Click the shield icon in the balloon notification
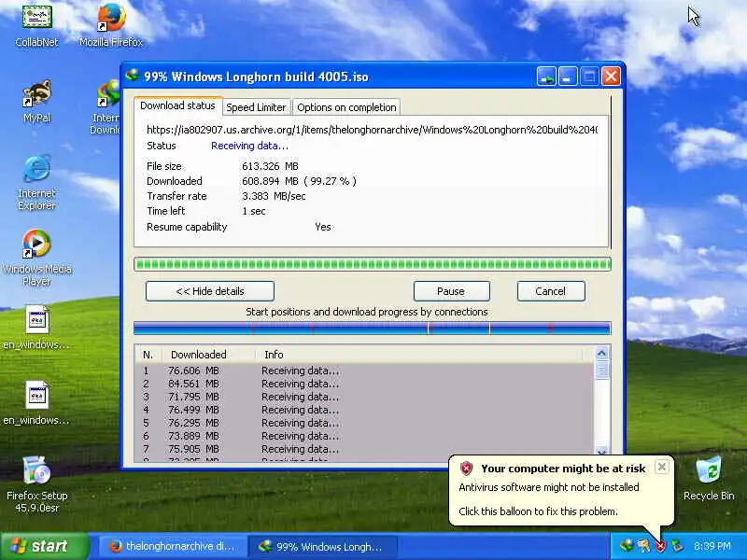Viewport: 747px width, 560px height. tap(466, 469)
